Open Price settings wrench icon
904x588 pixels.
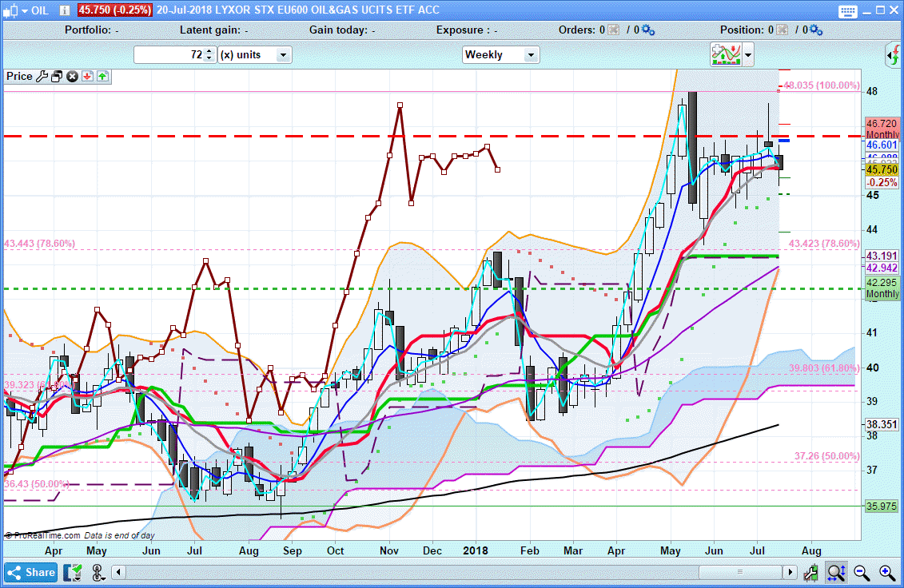point(42,77)
